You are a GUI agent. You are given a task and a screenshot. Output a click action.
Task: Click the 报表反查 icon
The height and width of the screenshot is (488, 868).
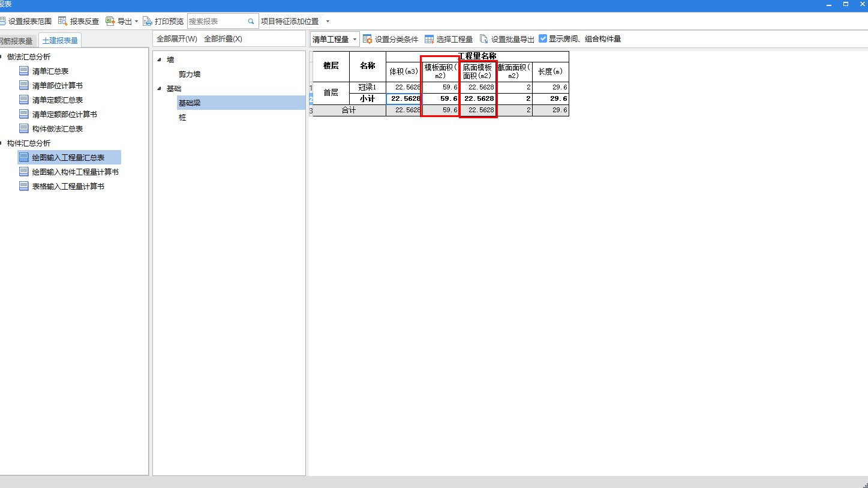[63, 21]
